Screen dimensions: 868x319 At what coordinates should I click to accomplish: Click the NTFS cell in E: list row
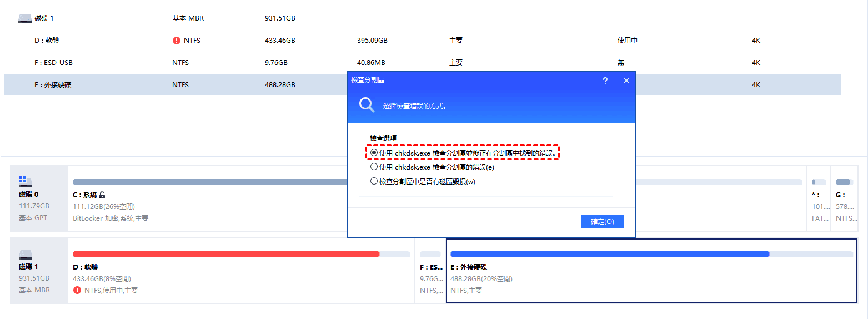coord(180,85)
